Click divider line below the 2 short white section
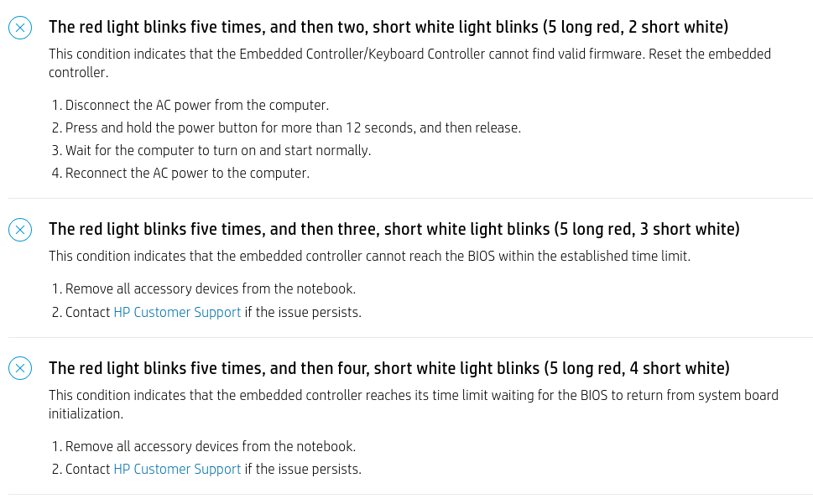 point(410,199)
